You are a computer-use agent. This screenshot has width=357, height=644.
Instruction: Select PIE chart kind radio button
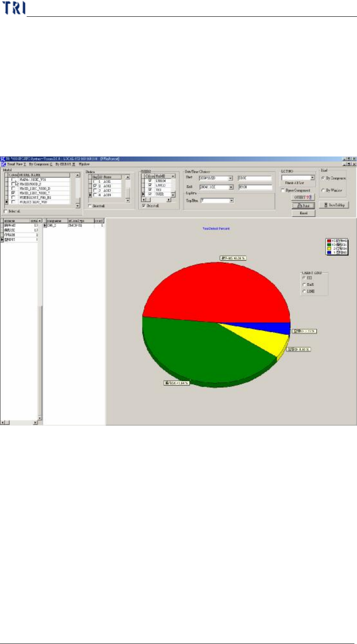pyautogui.click(x=304, y=278)
